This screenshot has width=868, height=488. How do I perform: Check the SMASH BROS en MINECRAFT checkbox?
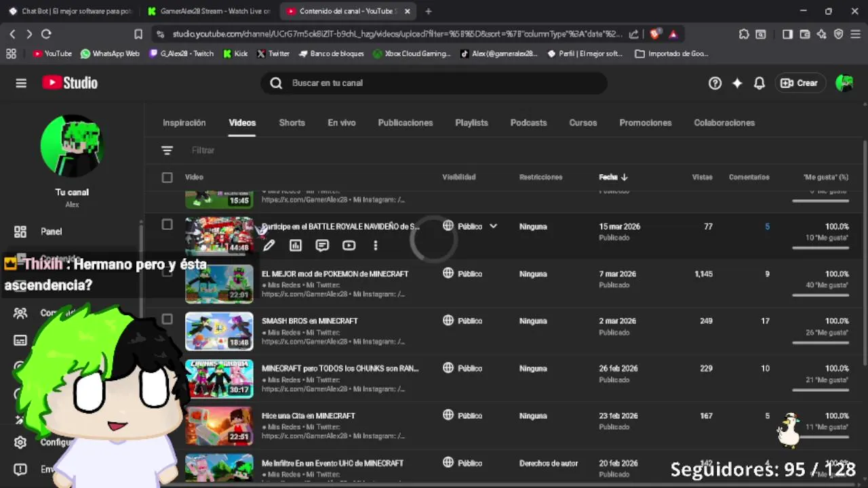[167, 319]
